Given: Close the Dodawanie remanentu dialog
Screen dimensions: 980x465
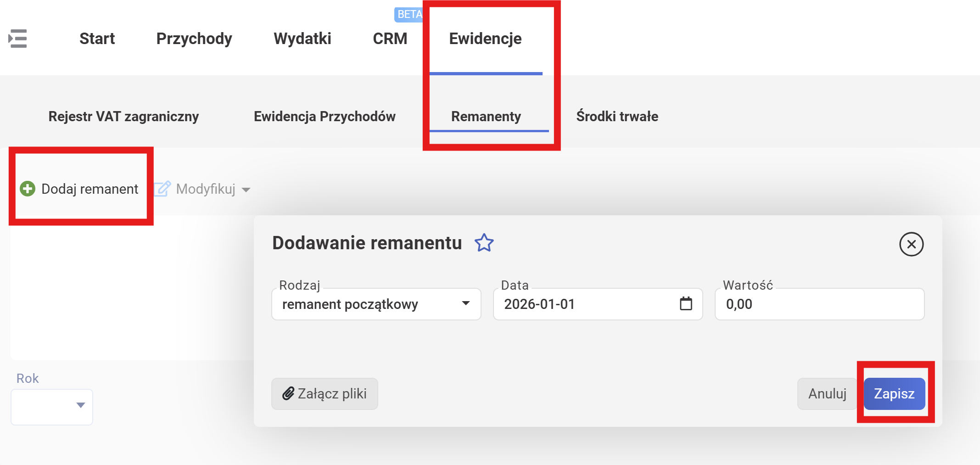Looking at the screenshot, I should tap(911, 244).
